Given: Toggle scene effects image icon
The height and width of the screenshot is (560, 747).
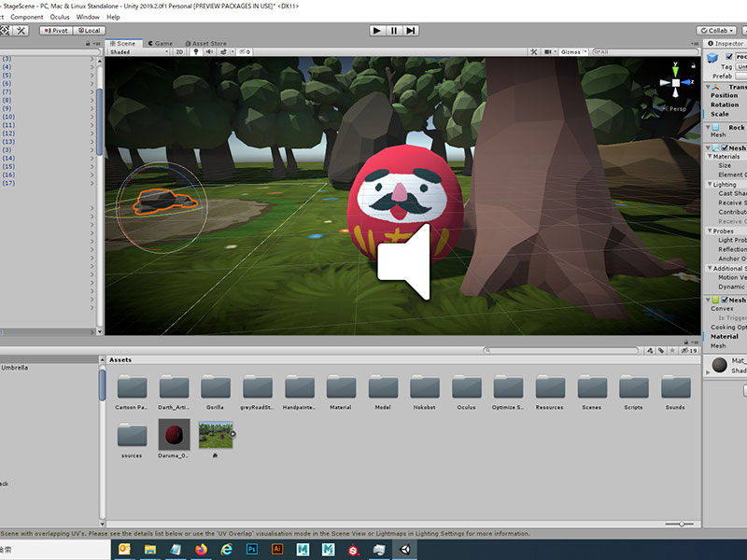Looking at the screenshot, I should click(x=223, y=52).
